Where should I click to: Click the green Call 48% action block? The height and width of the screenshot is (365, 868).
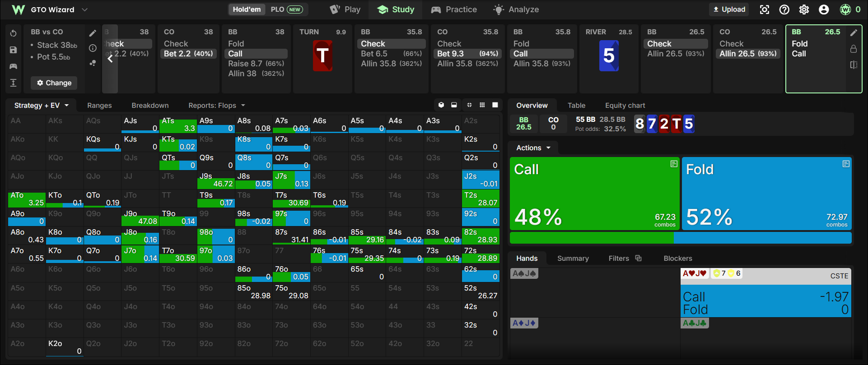(595, 194)
